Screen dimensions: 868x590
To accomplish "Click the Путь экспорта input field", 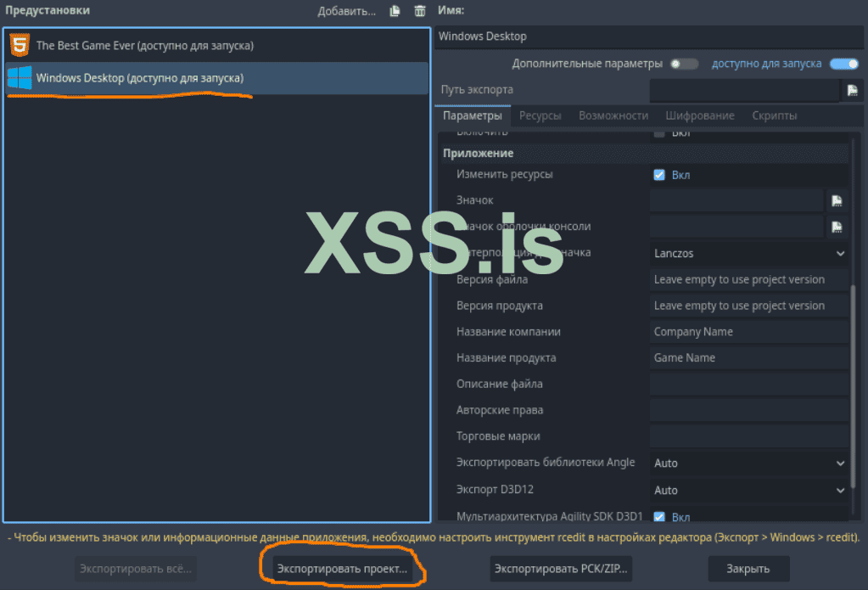I will (745, 90).
